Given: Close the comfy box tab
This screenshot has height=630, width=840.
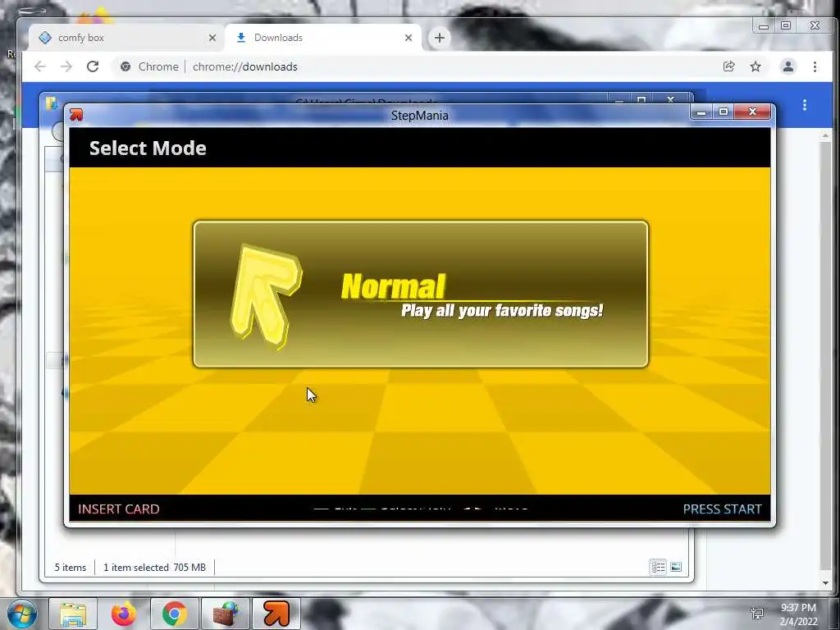Looking at the screenshot, I should point(212,38).
